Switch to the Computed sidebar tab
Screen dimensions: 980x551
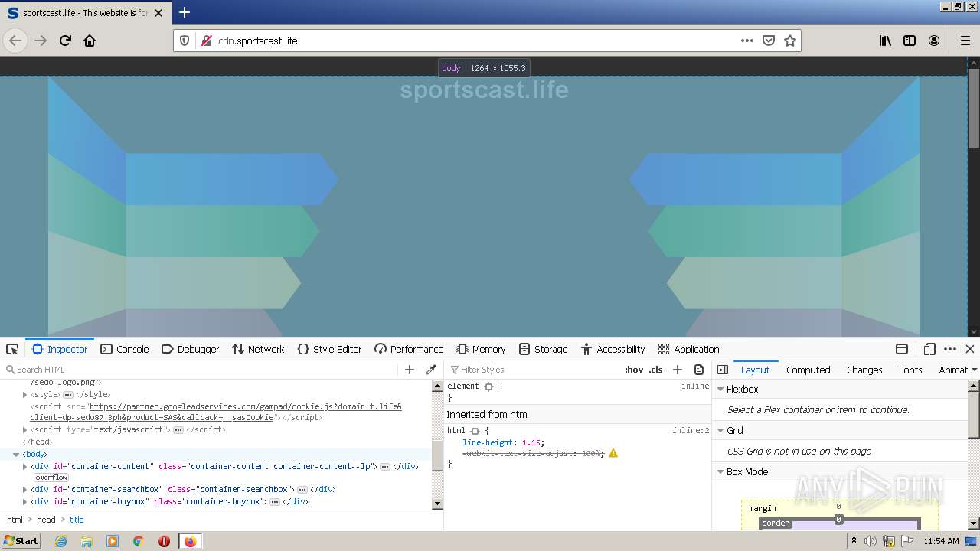tap(808, 370)
